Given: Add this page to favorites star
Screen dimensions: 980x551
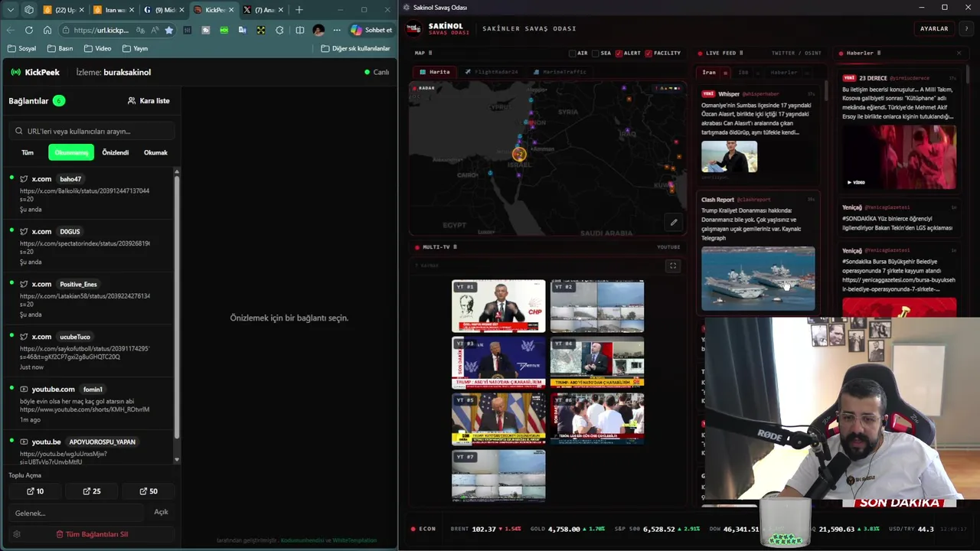Looking at the screenshot, I should (169, 30).
